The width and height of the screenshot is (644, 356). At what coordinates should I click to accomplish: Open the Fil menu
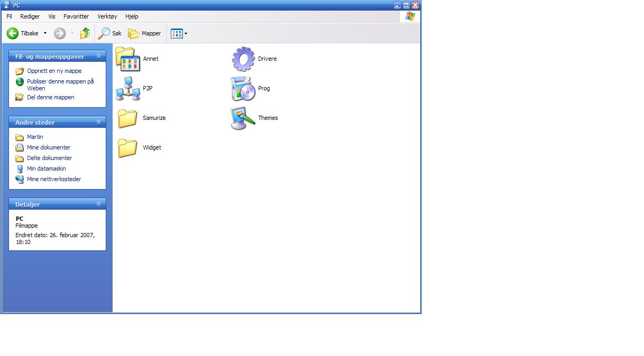(x=9, y=16)
